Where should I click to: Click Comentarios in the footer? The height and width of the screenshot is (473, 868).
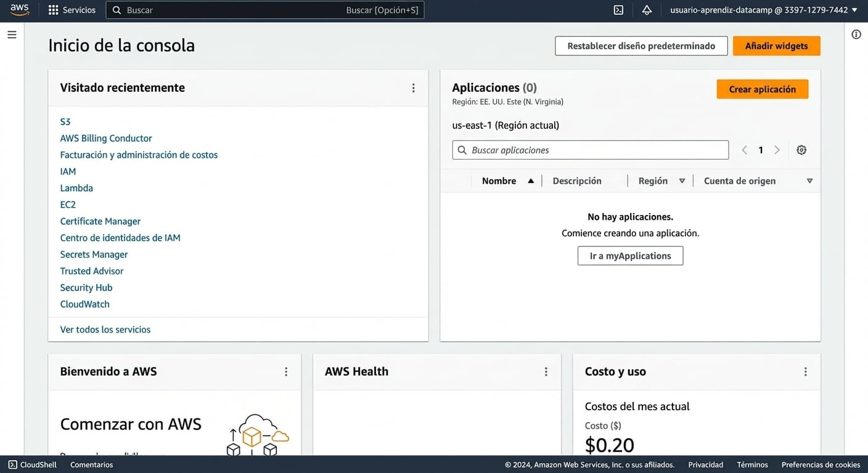(x=92, y=464)
